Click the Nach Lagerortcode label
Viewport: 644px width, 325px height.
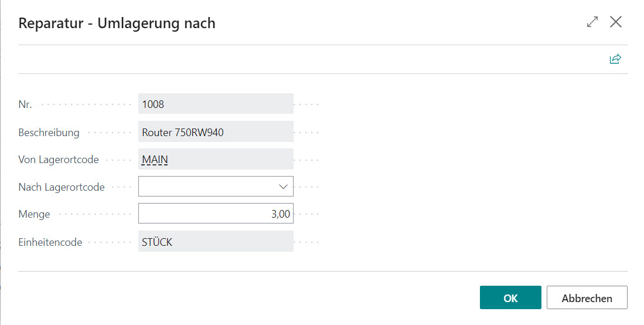tap(62, 187)
